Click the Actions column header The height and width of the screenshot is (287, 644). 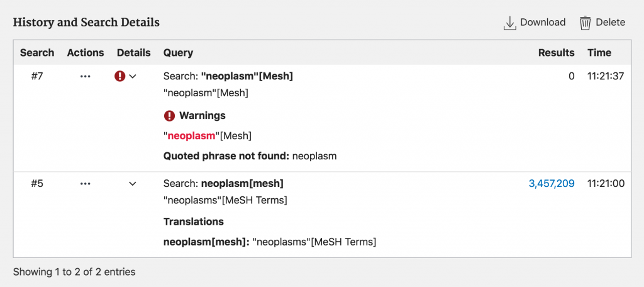86,53
